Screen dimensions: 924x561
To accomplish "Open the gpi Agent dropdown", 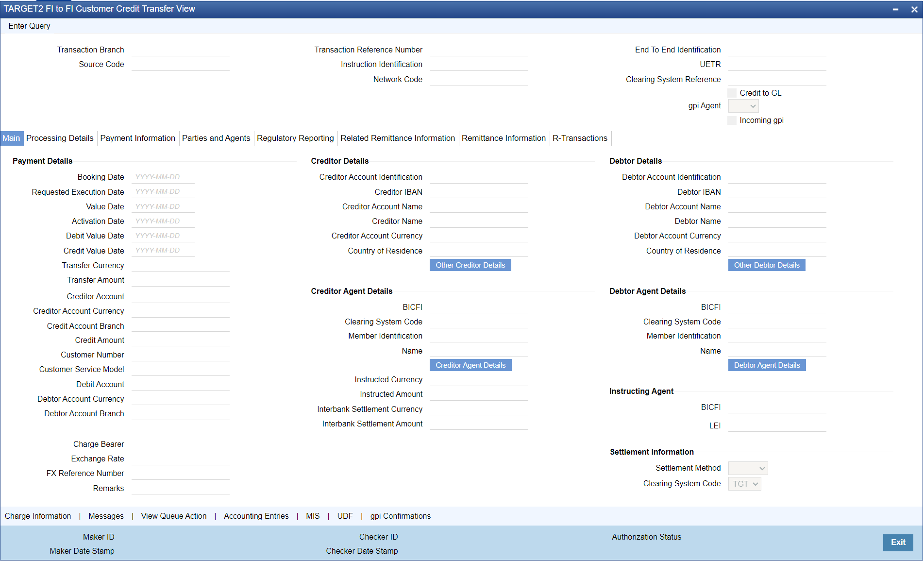I will (x=743, y=106).
